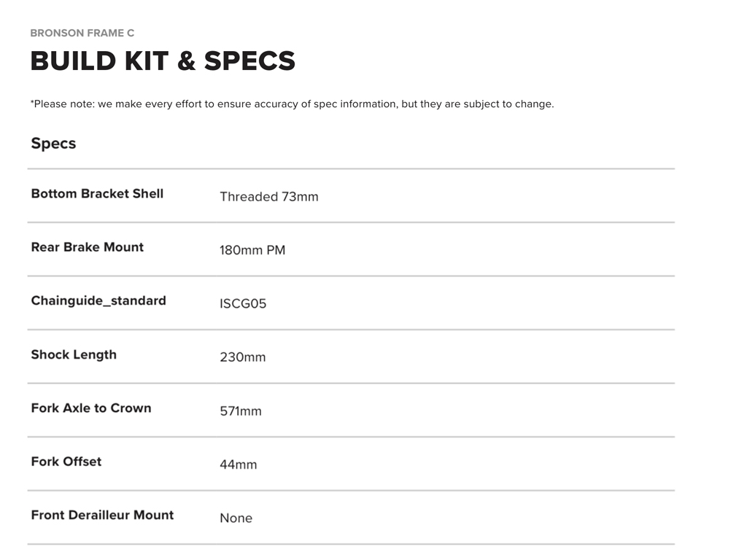Click the Bottom Bracket Shell label
Viewport: 747px width, 560px height.
[x=97, y=194]
